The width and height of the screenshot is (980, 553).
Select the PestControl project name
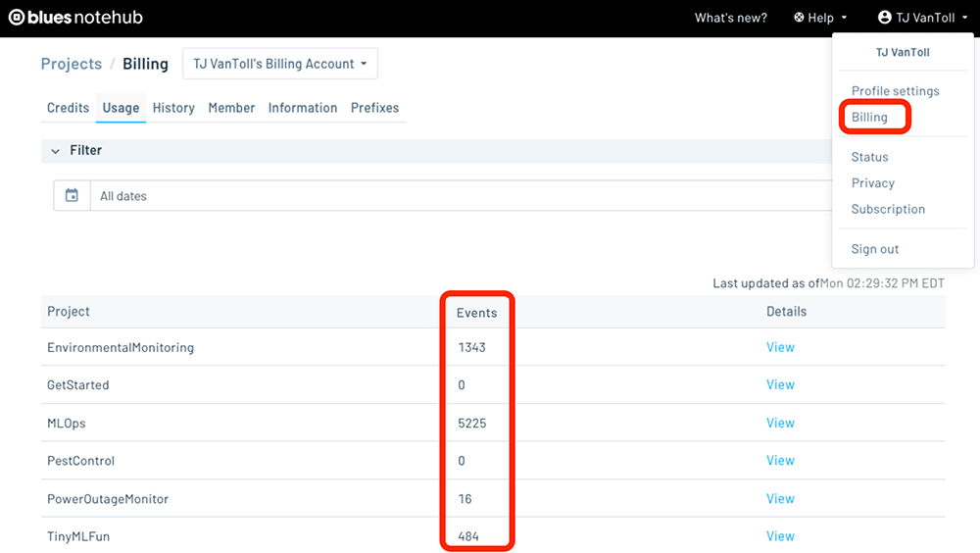(80, 461)
